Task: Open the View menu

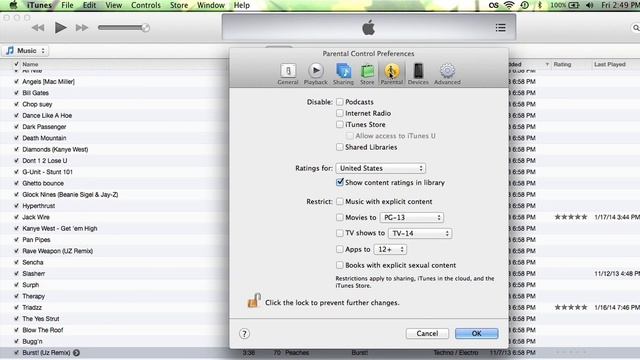Action: (x=113, y=5)
